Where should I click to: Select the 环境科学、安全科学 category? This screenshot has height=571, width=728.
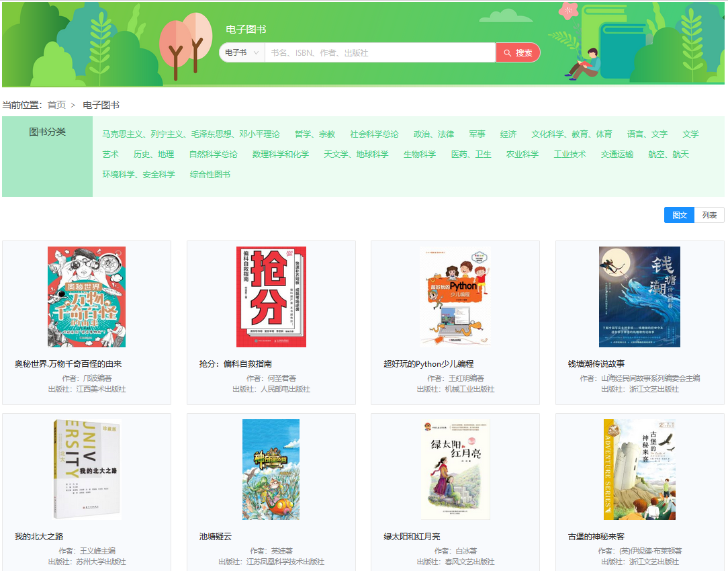tap(138, 174)
